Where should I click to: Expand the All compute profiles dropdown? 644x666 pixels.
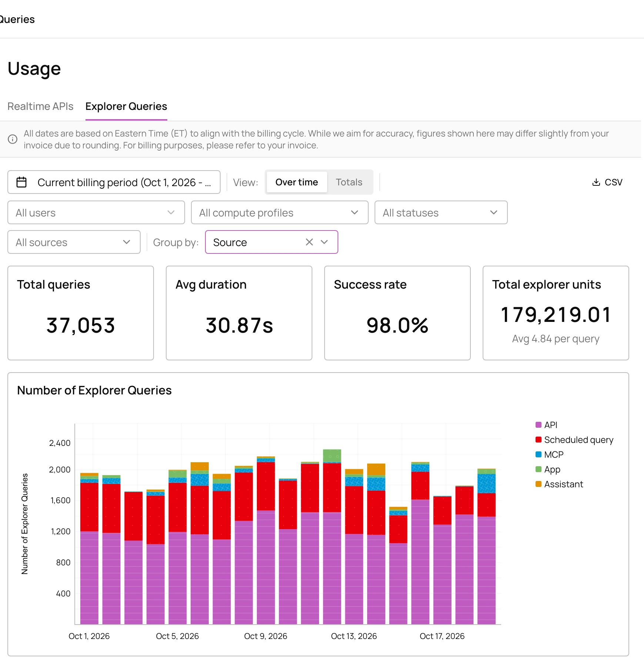[280, 212]
